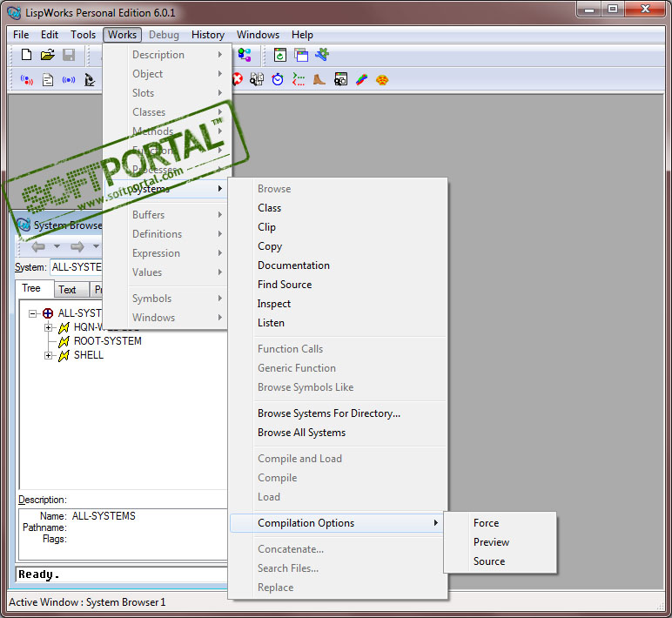Open the Values submenu
This screenshot has height=618, width=672.
pos(165,272)
